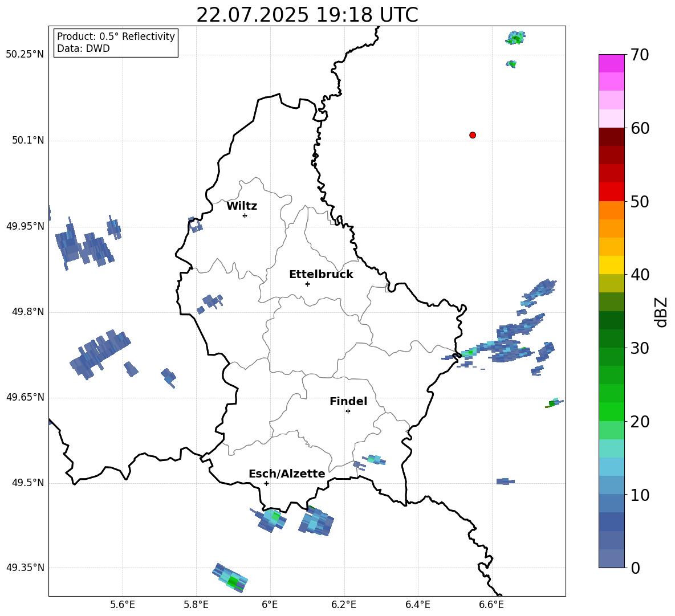The image size is (675, 616).
Task: Click the top-right echo near 50.25°N
Action: [x=515, y=38]
